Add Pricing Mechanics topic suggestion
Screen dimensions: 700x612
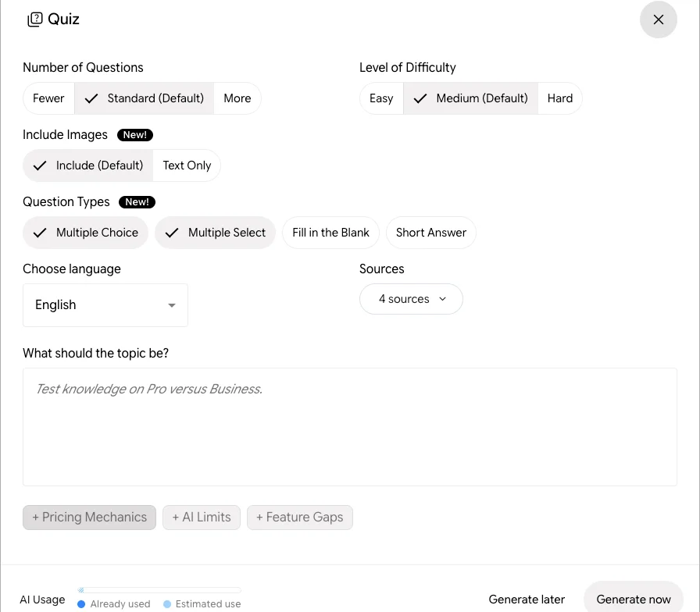click(89, 518)
